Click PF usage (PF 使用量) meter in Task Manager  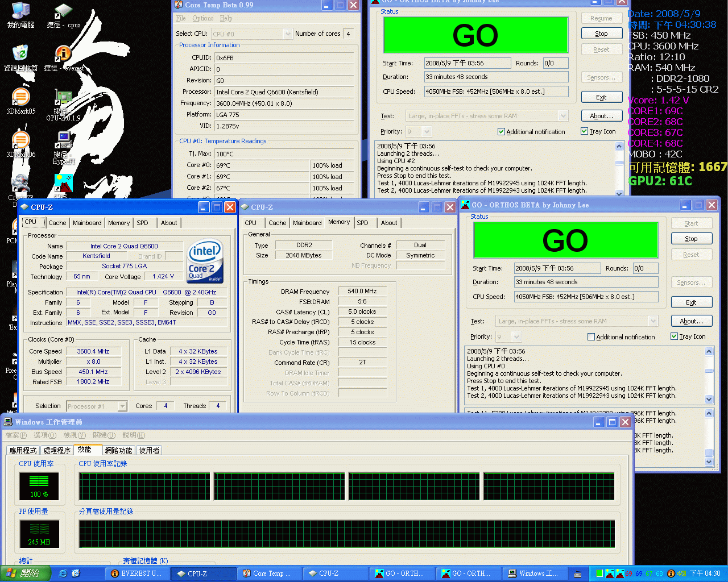(x=39, y=533)
